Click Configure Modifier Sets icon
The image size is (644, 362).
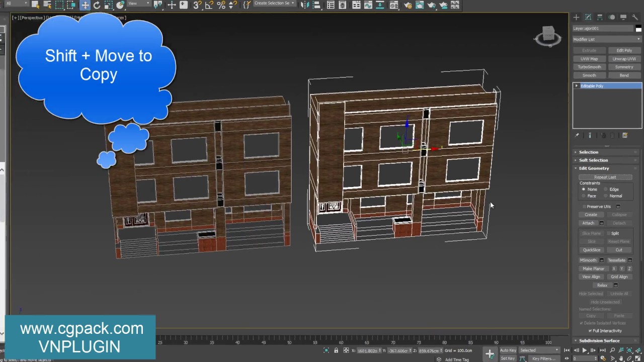(625, 135)
